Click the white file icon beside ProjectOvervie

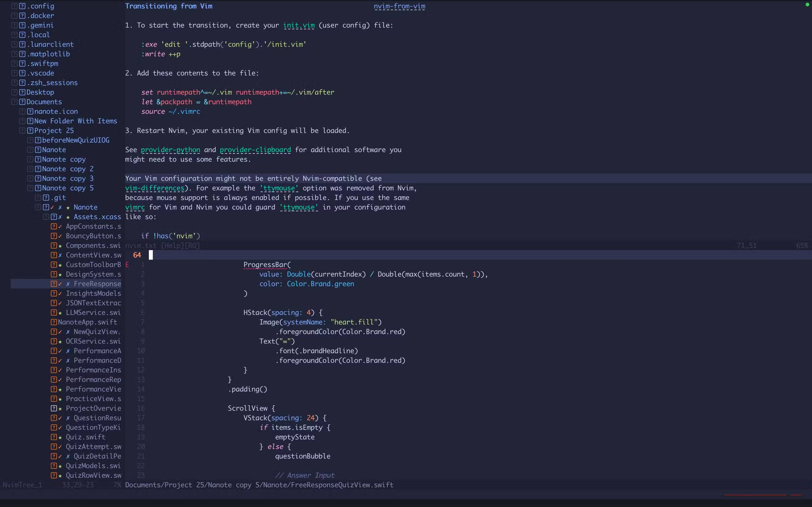pyautogui.click(x=54, y=408)
